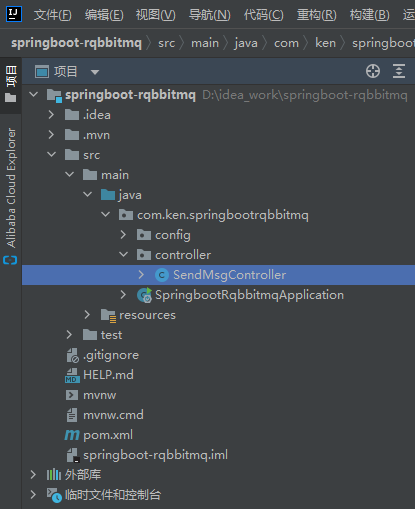Viewport: 415px width, 509px height.
Task: Open the 重构(R) menu
Action: (316, 15)
